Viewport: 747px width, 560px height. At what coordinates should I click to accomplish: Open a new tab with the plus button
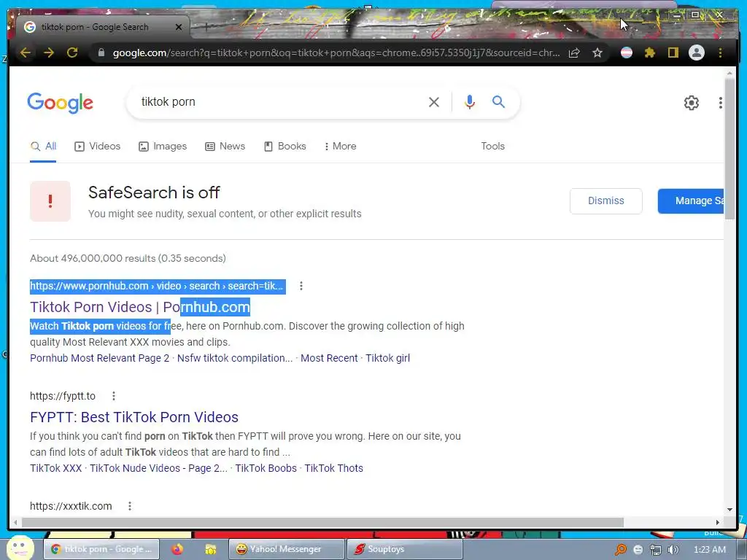tap(206, 27)
